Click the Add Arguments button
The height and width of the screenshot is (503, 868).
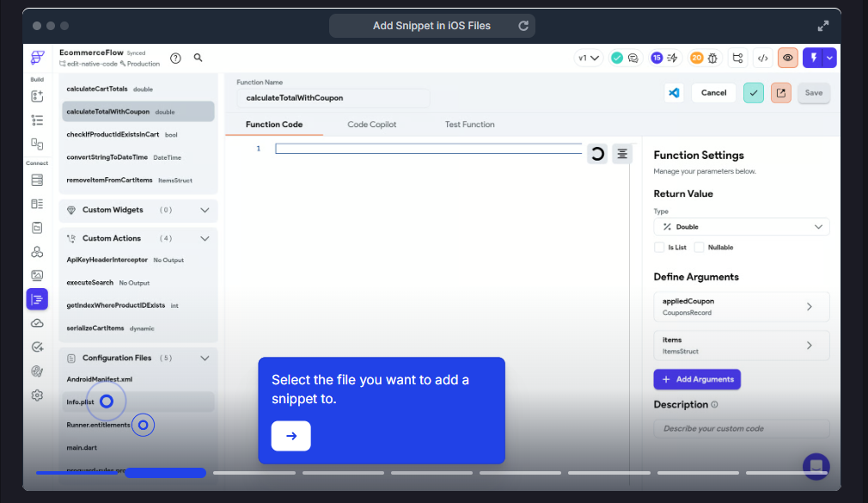click(x=697, y=379)
